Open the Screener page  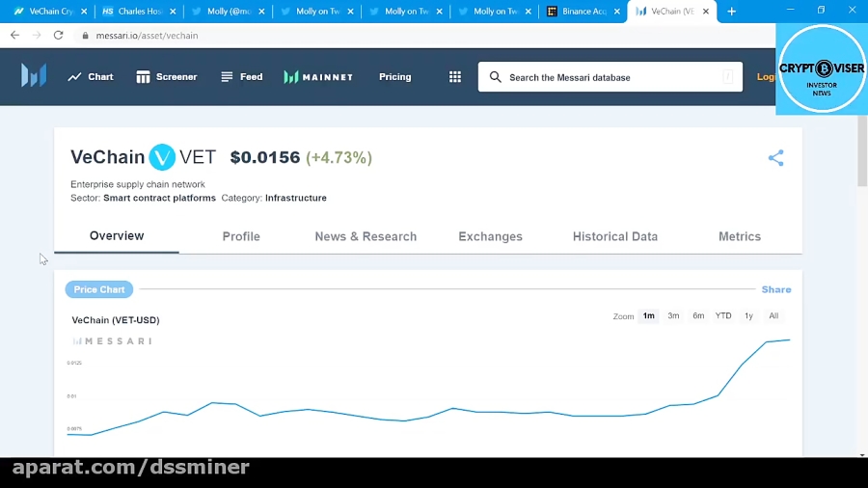point(167,77)
